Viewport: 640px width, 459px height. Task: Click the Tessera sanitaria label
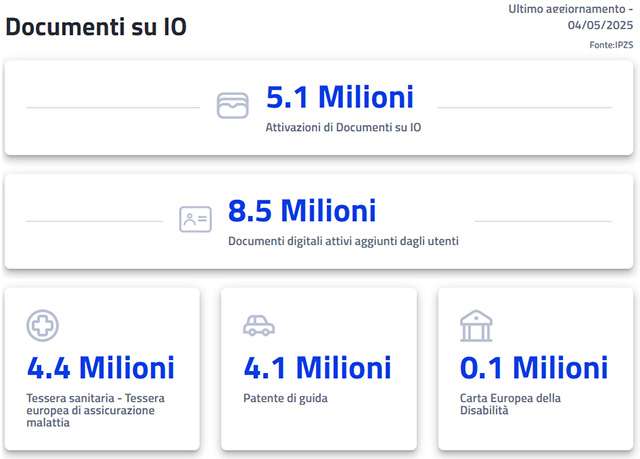(x=96, y=410)
